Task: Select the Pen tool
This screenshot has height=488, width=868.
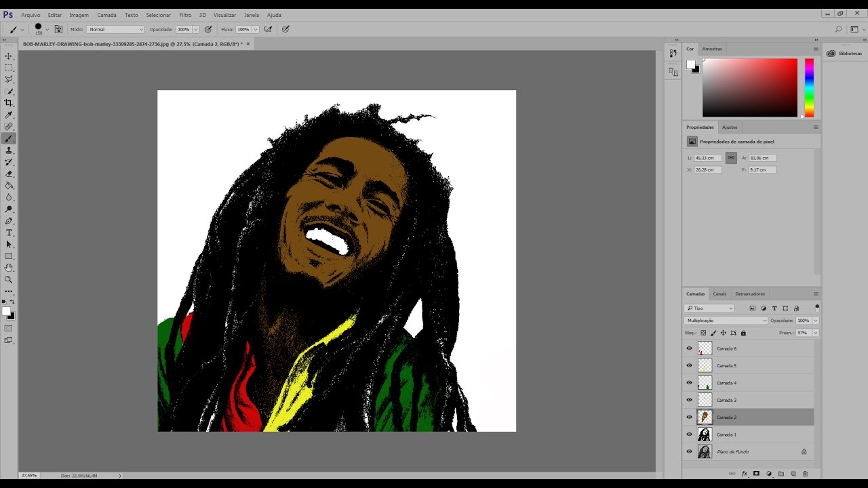Action: tap(9, 221)
